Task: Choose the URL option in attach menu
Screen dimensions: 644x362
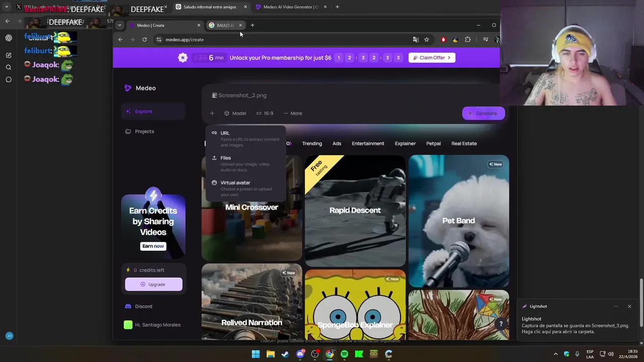Action: coord(246,139)
